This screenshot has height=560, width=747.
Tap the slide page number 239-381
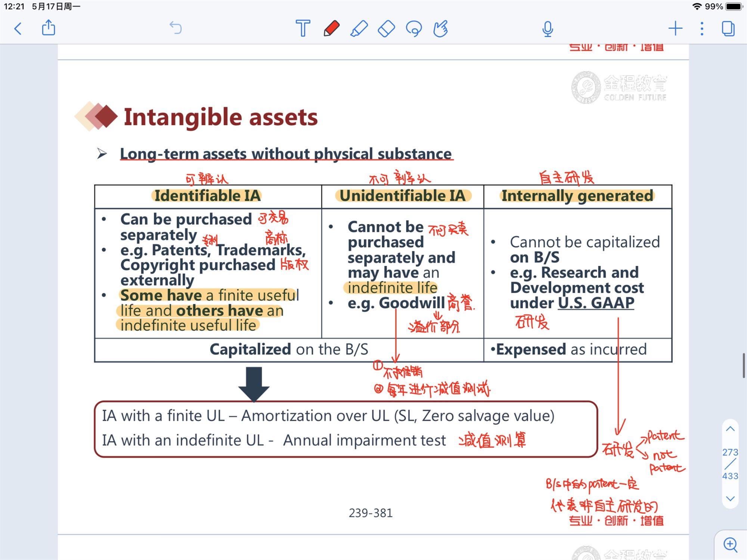click(x=371, y=513)
